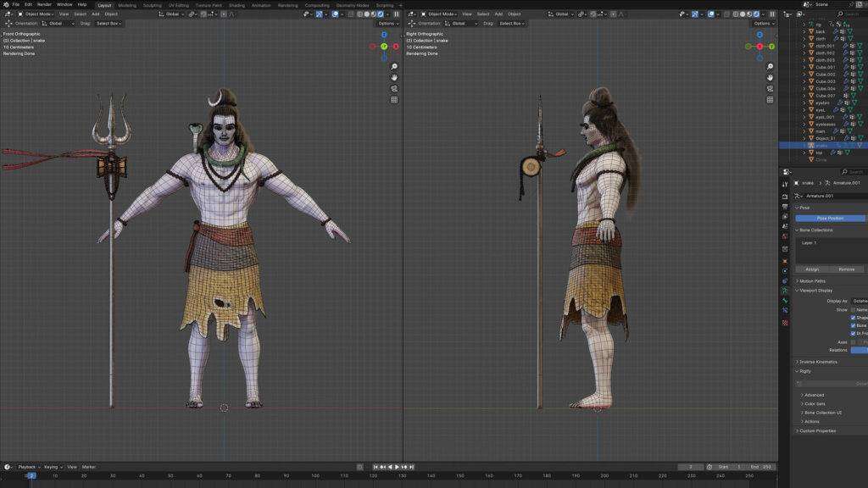
Task: Toggle perspective/orthographic grid icon in left viewport
Action: 394,100
